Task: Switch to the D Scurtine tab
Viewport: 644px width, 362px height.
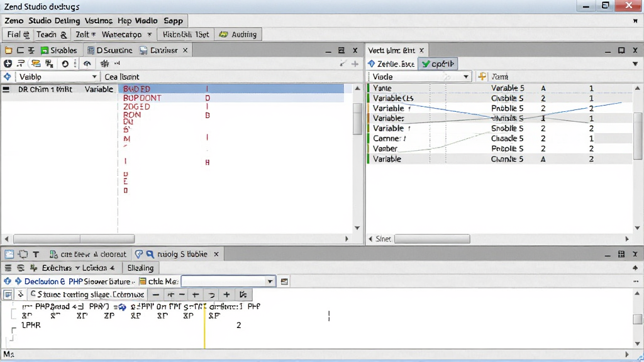Action: (x=109, y=50)
